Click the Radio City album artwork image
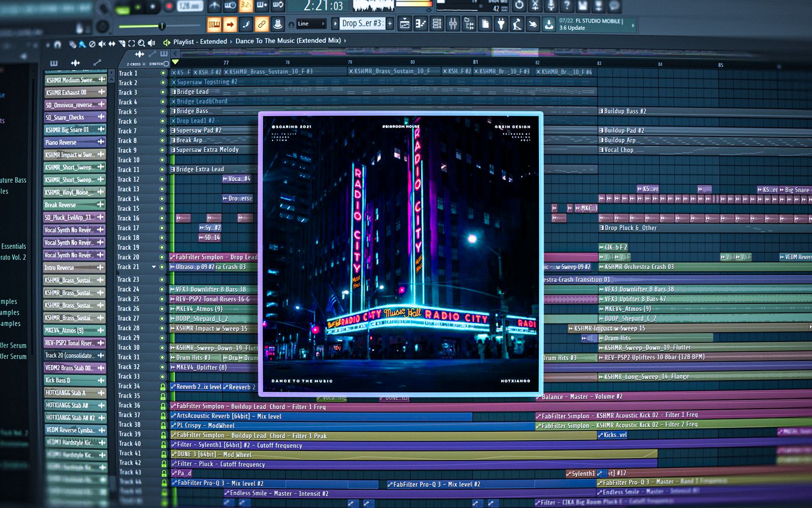 401,254
